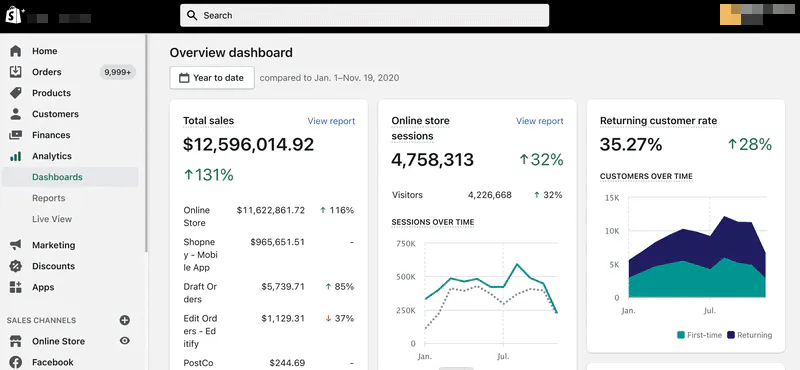Viewport: 800px width, 370px height.
Task: Open the Products section
Action: [x=52, y=93]
